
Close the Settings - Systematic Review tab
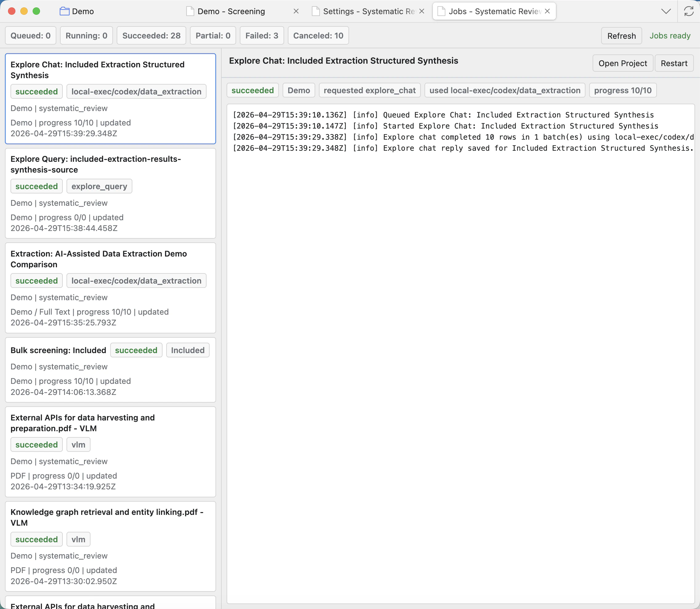click(421, 11)
